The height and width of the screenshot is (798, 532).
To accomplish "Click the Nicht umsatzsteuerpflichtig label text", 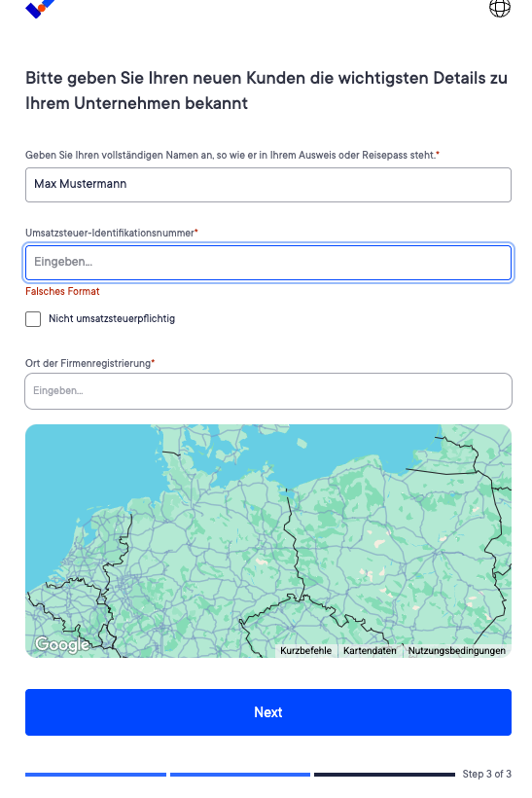I will (x=112, y=318).
